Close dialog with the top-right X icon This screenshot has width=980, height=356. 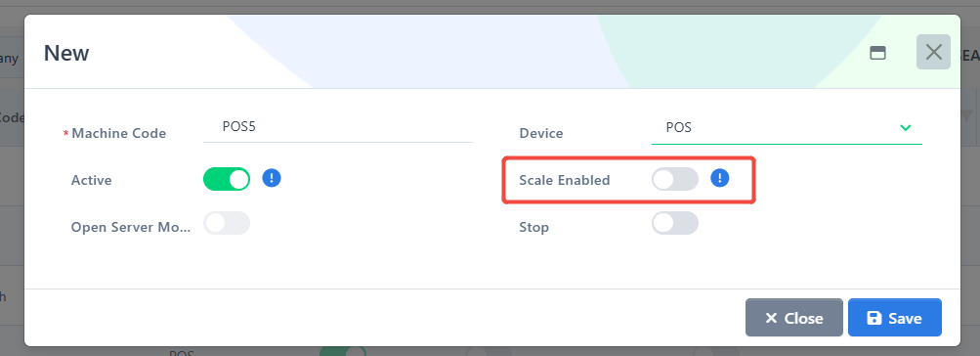[933, 52]
